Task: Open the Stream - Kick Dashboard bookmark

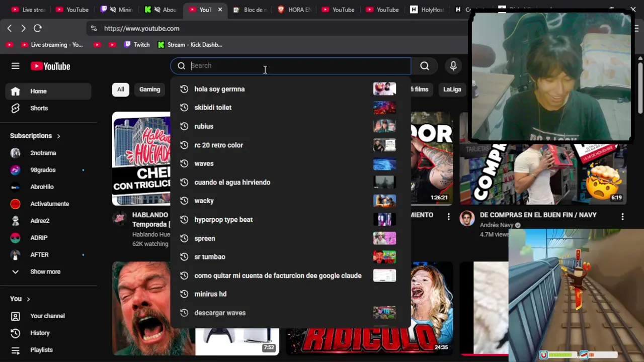Action: point(190,45)
